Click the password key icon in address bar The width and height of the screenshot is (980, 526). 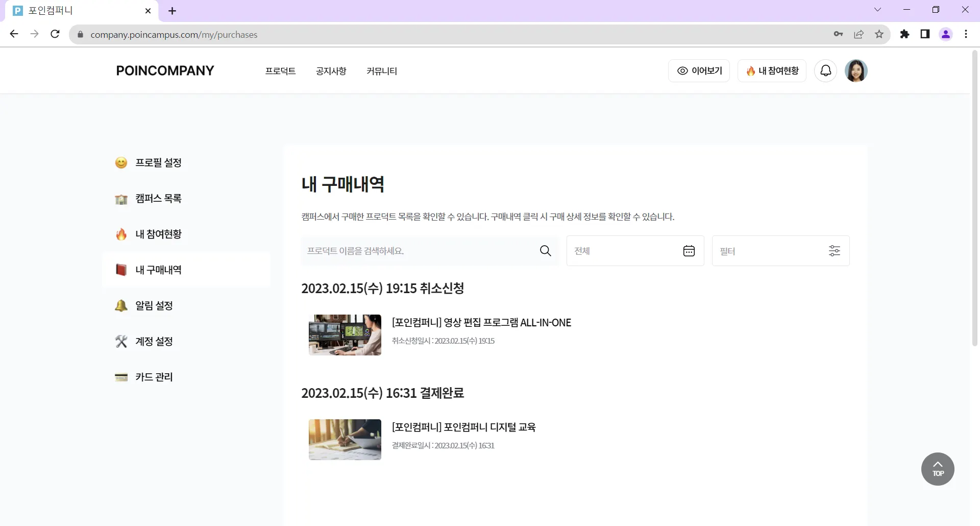pos(838,34)
